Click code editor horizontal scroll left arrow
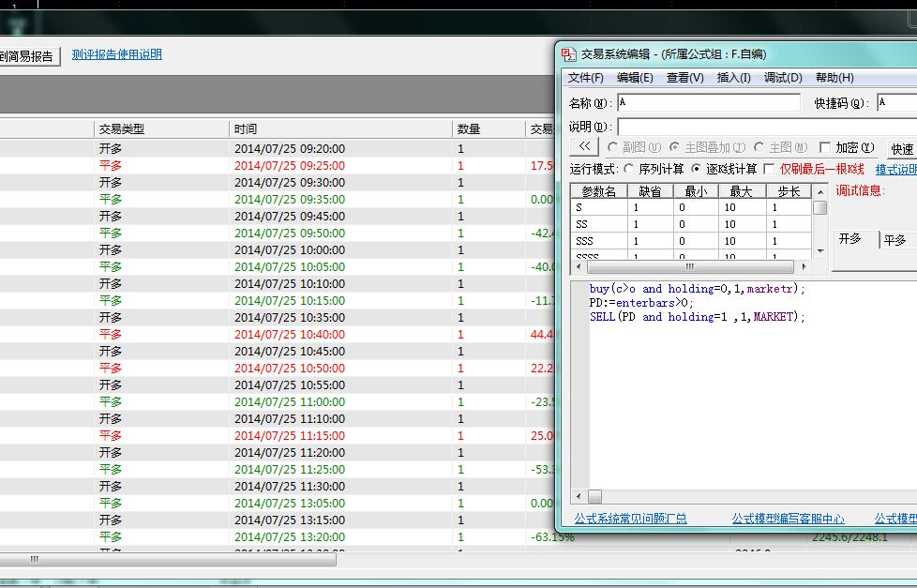Viewport: 917px width, 588px height. (x=579, y=497)
